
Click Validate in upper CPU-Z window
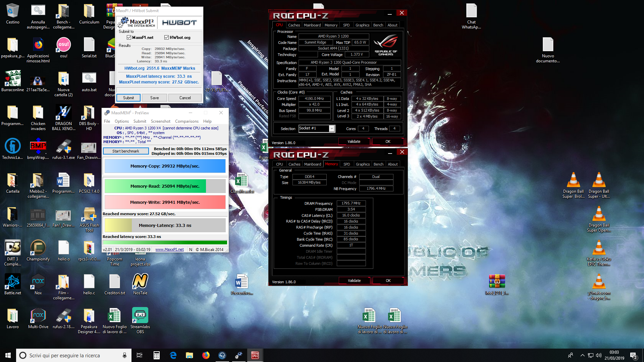(354, 142)
